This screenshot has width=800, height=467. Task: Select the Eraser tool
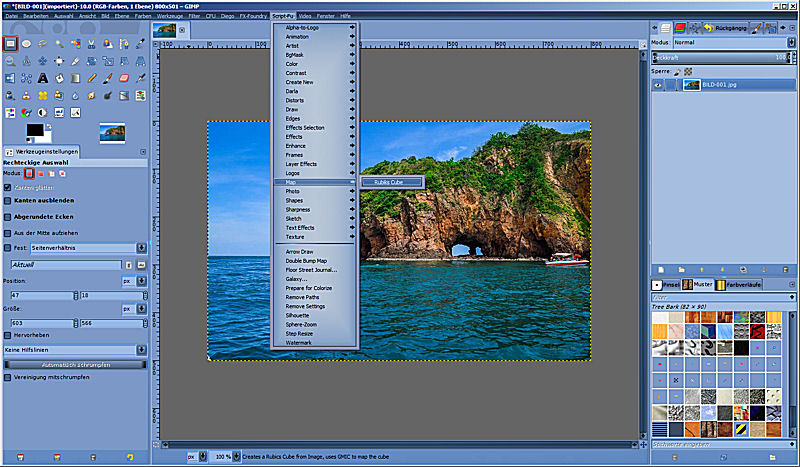click(x=124, y=78)
